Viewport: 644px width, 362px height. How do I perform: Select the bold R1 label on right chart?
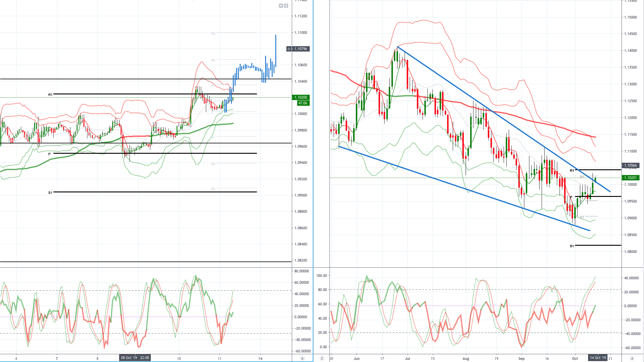572,171
